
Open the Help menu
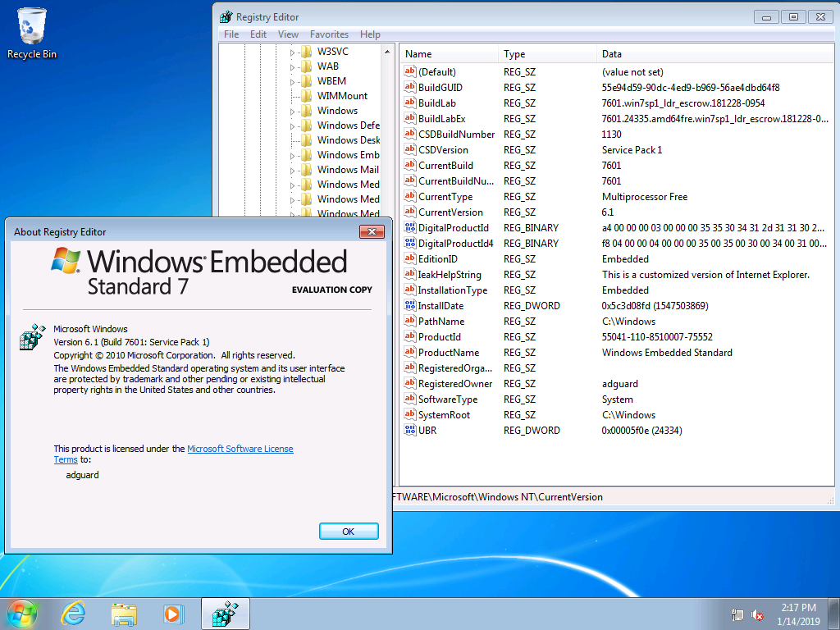(x=370, y=34)
